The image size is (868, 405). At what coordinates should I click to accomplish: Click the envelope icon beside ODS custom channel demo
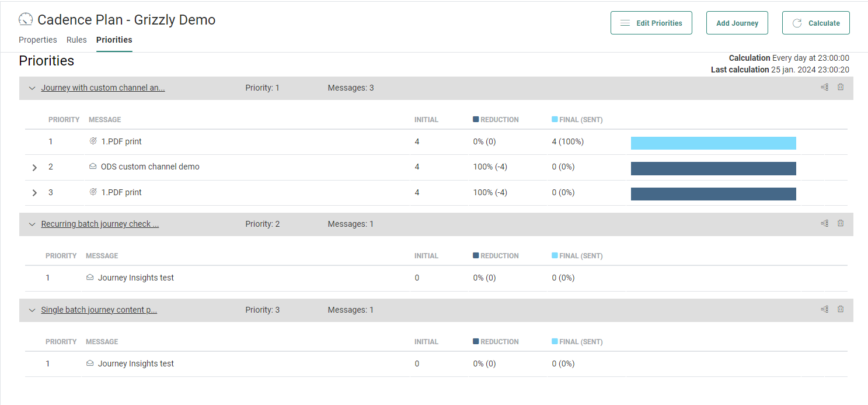point(93,167)
